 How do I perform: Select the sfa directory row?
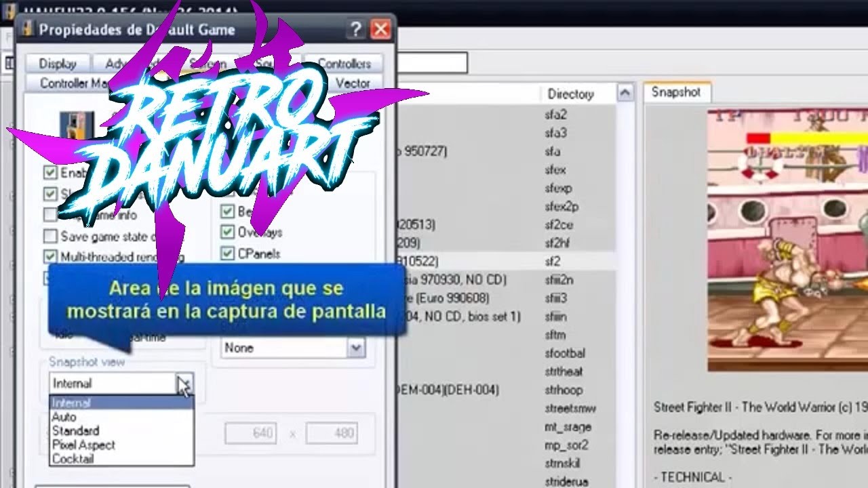(x=552, y=151)
